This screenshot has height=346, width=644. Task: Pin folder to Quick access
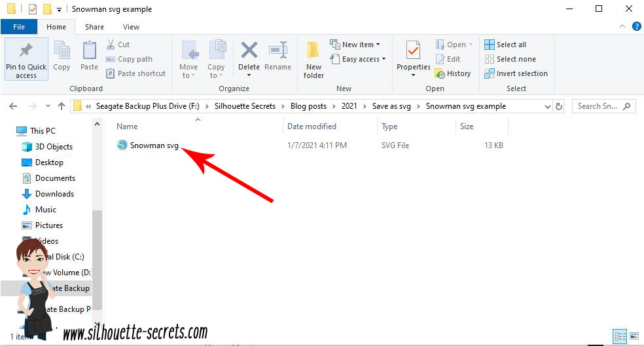tap(26, 59)
